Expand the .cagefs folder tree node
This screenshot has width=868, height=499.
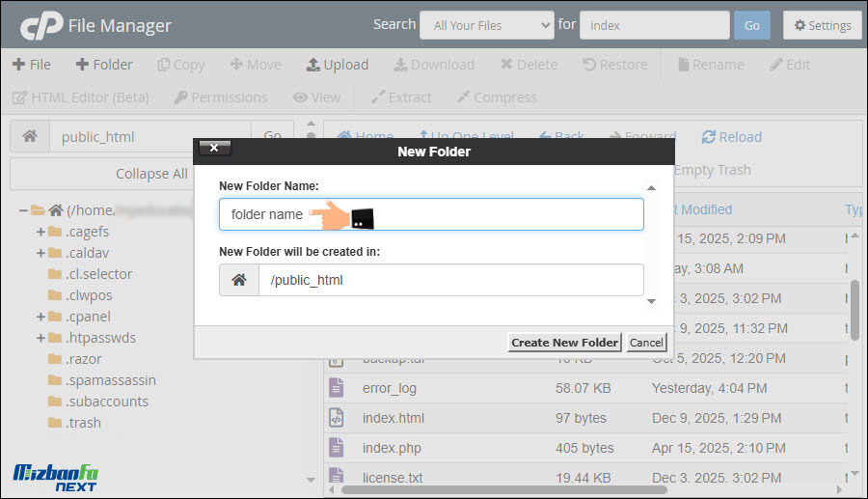[41, 232]
